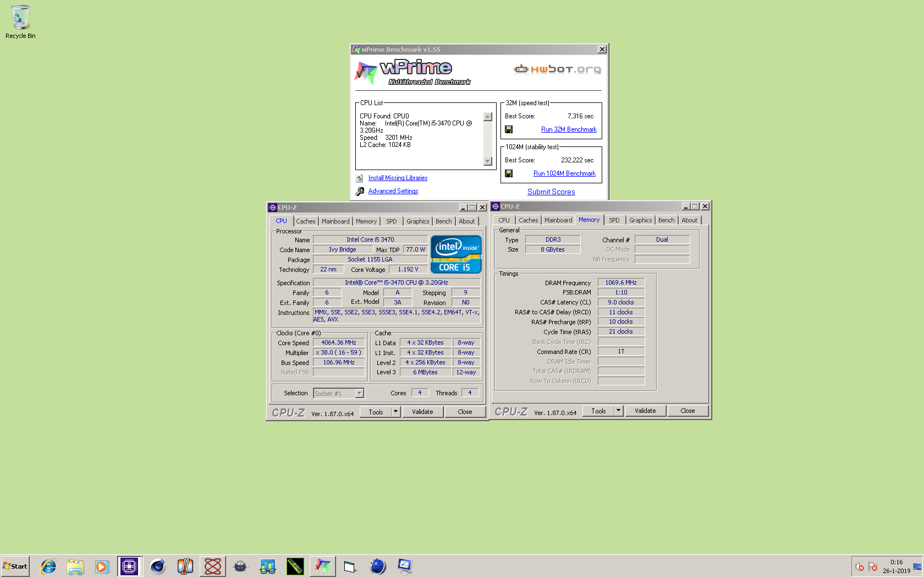Open the About tab in left CPU-Z window
924x578 pixels.
(467, 221)
